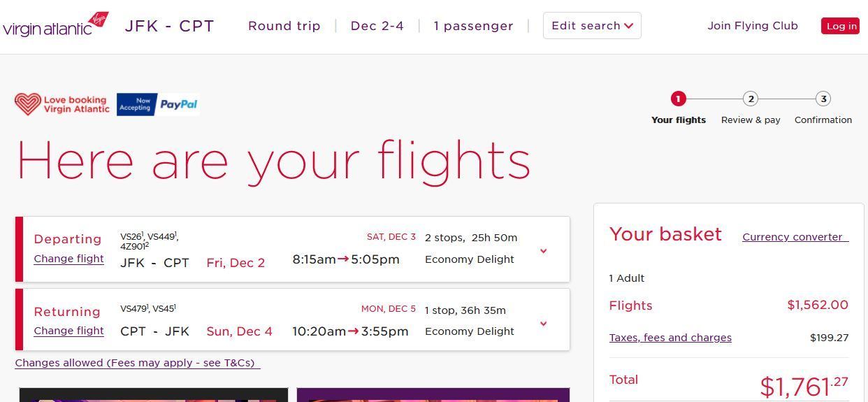The height and width of the screenshot is (402, 868).
Task: Click step 1 Your flights circle
Action: [678, 99]
